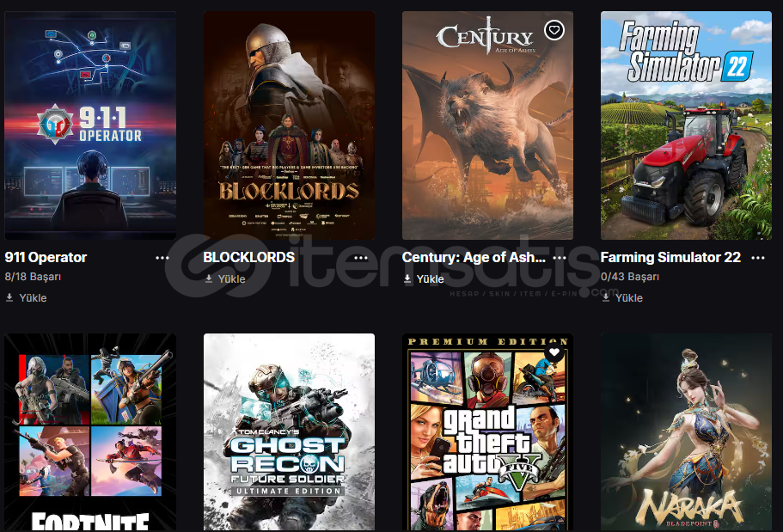The width and height of the screenshot is (783, 532).
Task: Open three-dot menu for 911 Operator
Action: (x=162, y=258)
